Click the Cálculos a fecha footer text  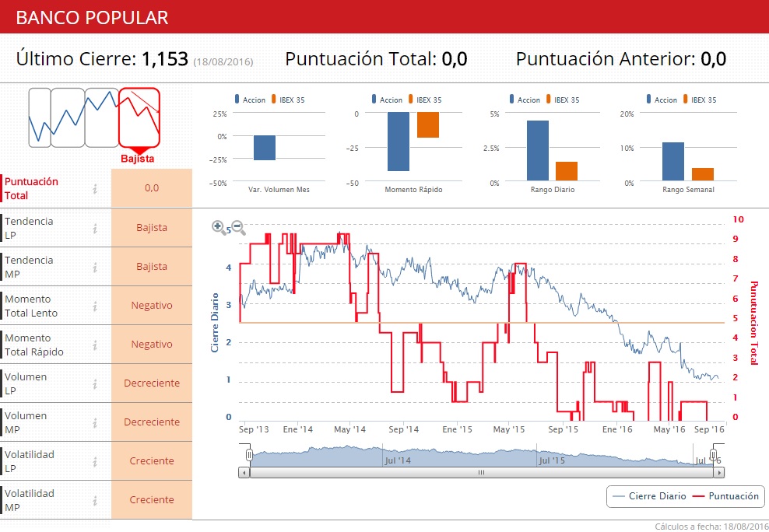(711, 527)
